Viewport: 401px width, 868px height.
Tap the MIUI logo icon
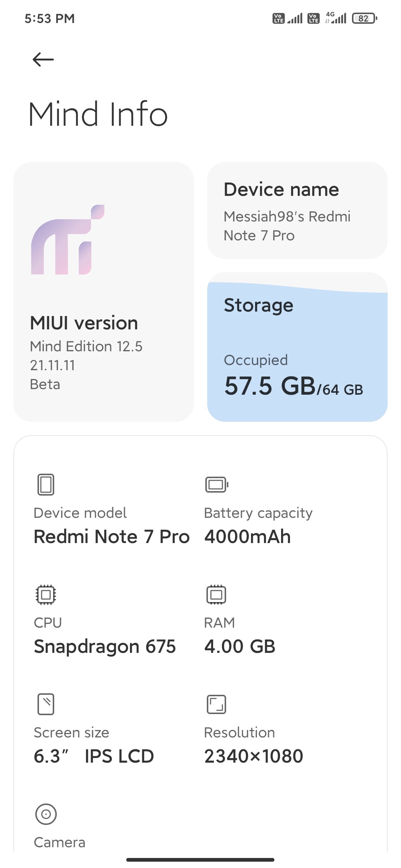click(68, 240)
